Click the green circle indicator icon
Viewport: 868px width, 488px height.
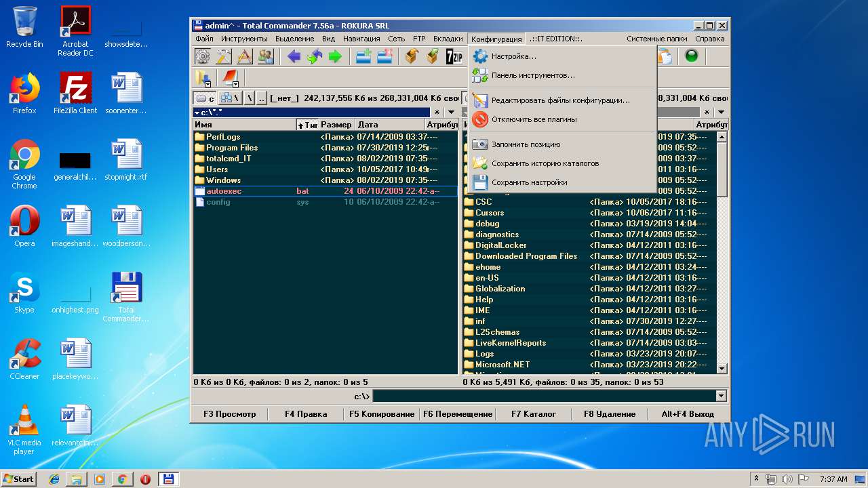pyautogui.click(x=692, y=56)
